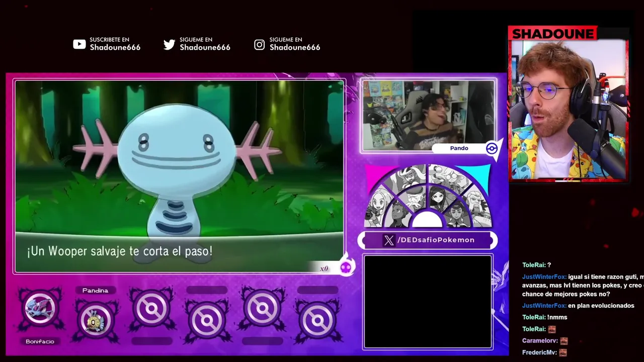Click ToleRai's '?' chat message
This screenshot has height=362, width=644.
point(536,265)
